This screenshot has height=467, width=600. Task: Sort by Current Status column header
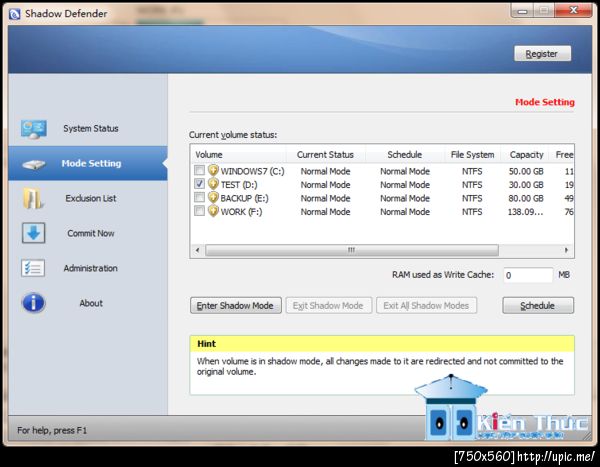(325, 155)
